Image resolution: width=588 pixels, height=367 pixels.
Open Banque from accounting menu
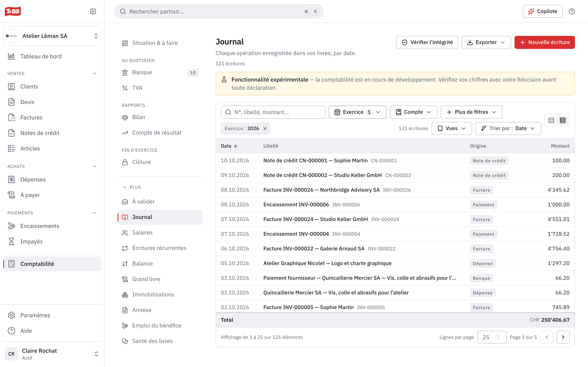[x=160, y=72]
